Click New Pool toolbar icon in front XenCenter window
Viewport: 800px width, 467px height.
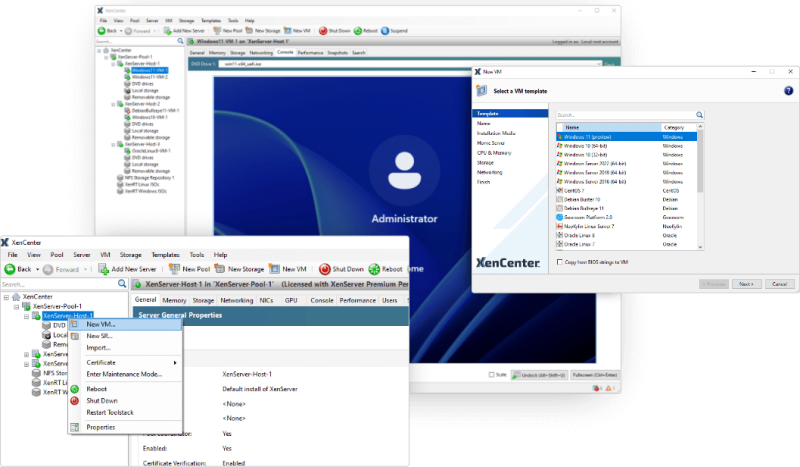coord(174,268)
